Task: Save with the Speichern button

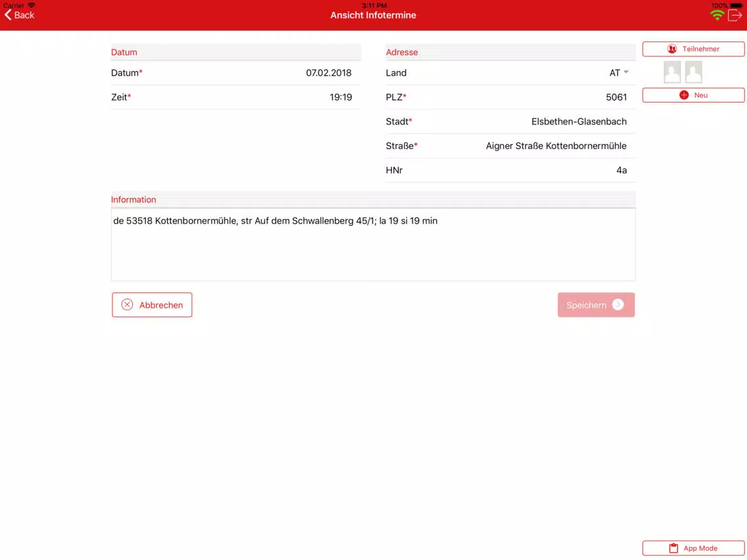Action: (596, 305)
